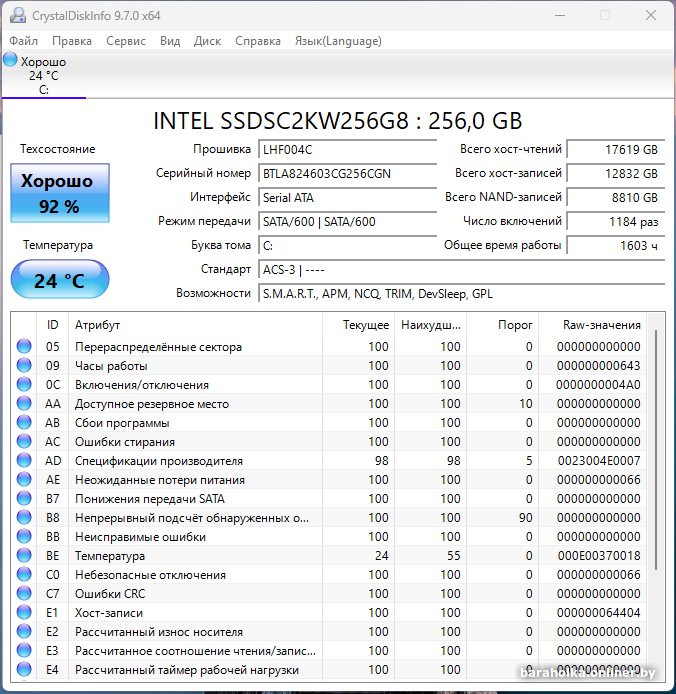Click the standard field ACS-3 | ----
676x694 pixels.
coord(462,270)
